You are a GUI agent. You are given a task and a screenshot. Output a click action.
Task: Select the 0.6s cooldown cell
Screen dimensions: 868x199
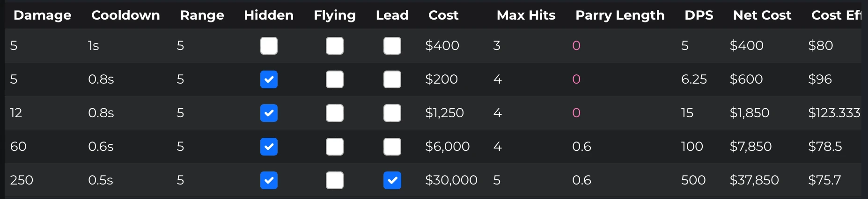(x=101, y=147)
